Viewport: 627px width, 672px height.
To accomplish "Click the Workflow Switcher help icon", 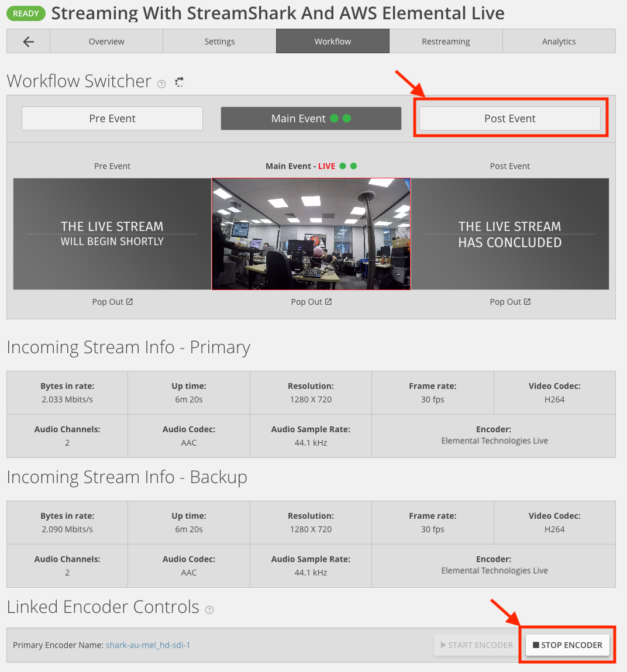I will (161, 84).
